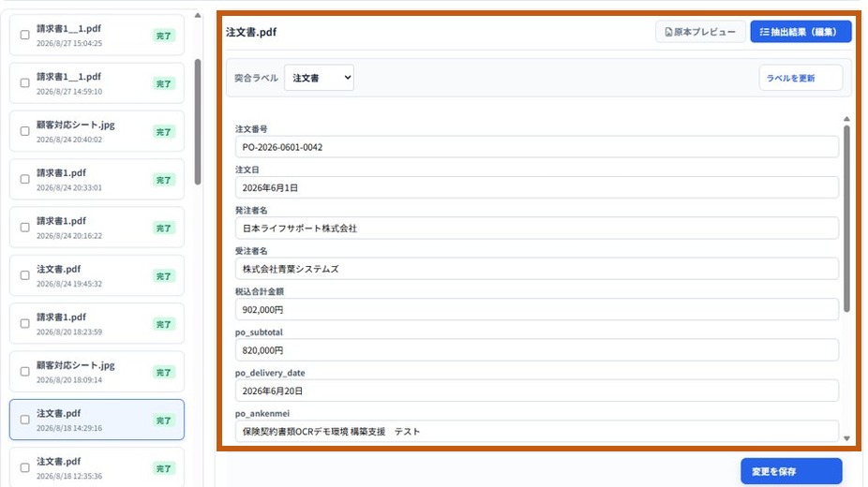Click the 受注者名 input field
868x487 pixels.
pos(536,269)
